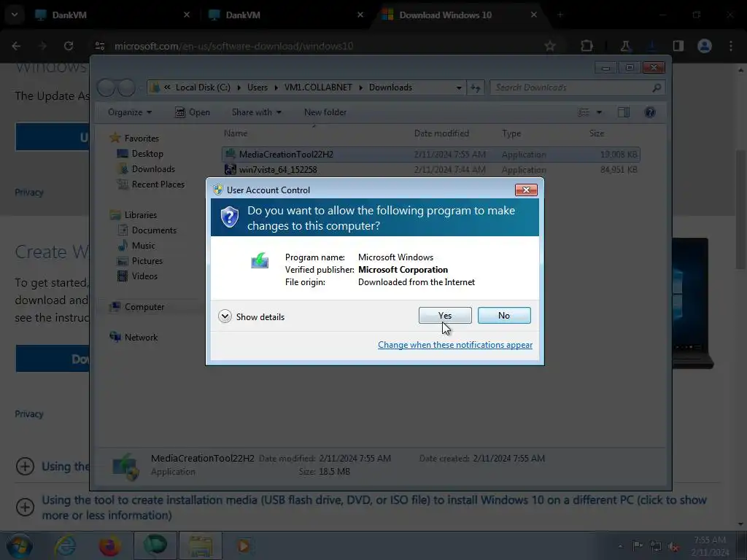This screenshot has width=747, height=560.
Task: Select the Download Windows 10 browser tab
Action: (459, 15)
